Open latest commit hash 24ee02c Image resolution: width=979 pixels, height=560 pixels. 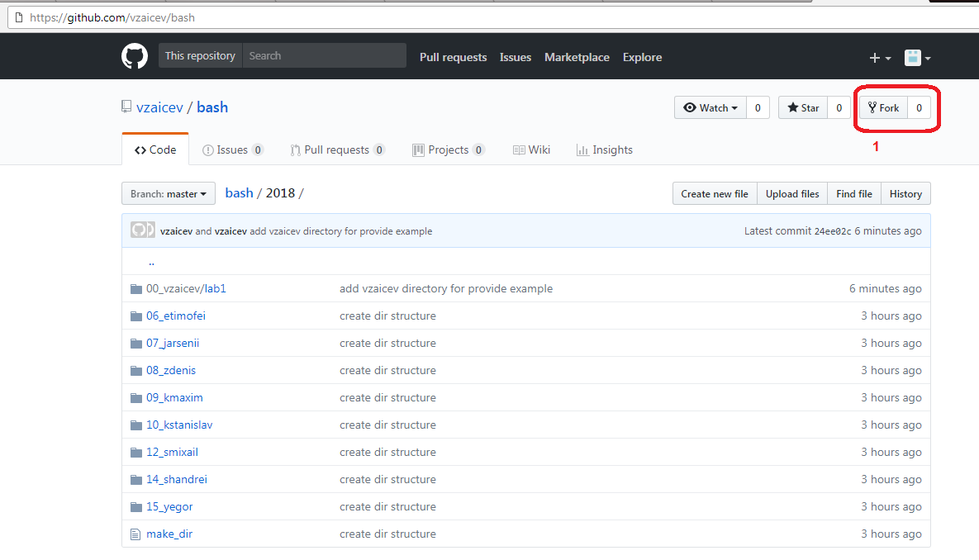pyautogui.click(x=832, y=231)
